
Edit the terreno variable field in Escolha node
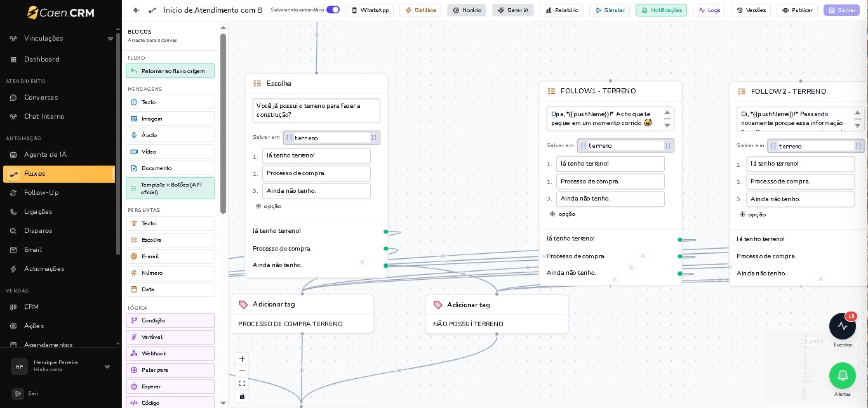[x=331, y=138]
